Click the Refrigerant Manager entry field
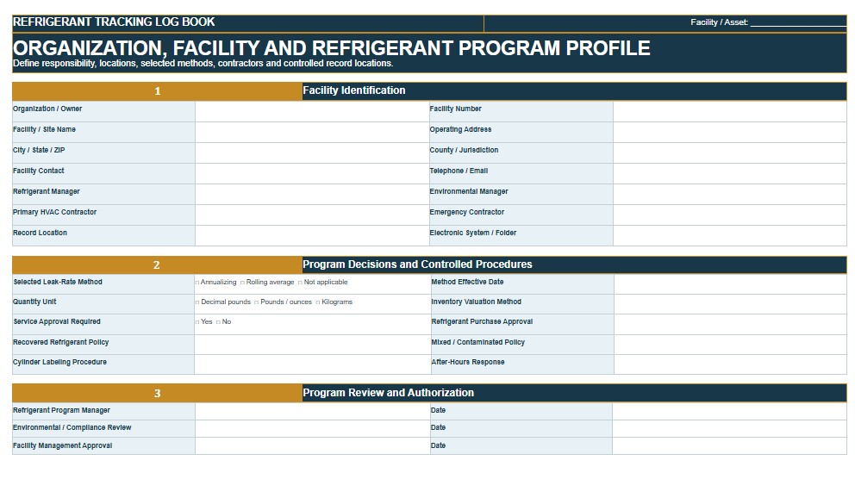 pyautogui.click(x=313, y=195)
